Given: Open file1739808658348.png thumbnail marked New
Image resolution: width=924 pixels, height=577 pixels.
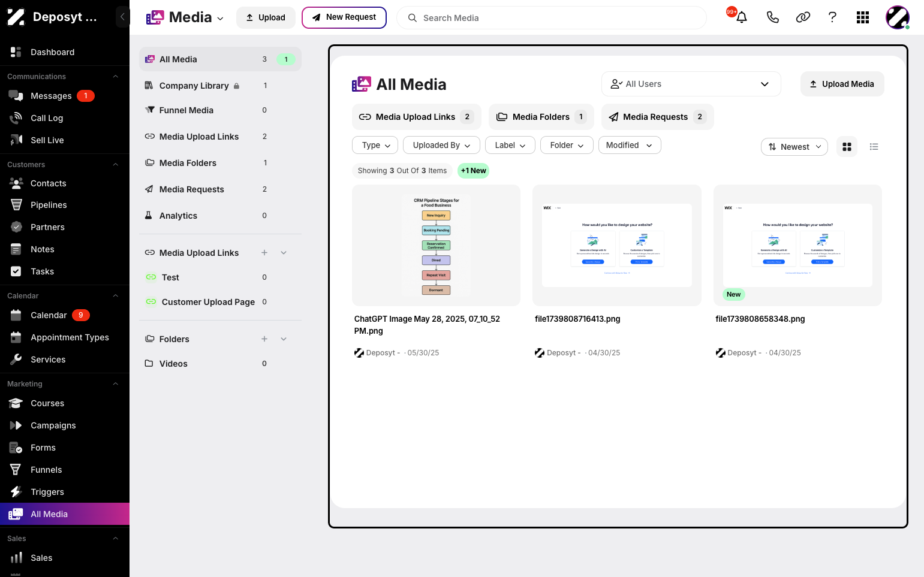Looking at the screenshot, I should pyautogui.click(x=797, y=246).
